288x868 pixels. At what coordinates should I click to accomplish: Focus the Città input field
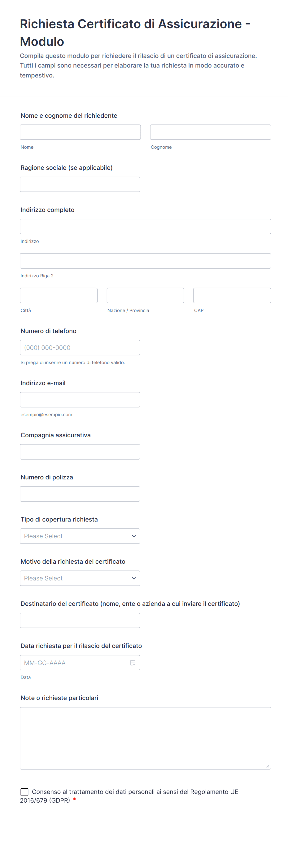(x=59, y=295)
